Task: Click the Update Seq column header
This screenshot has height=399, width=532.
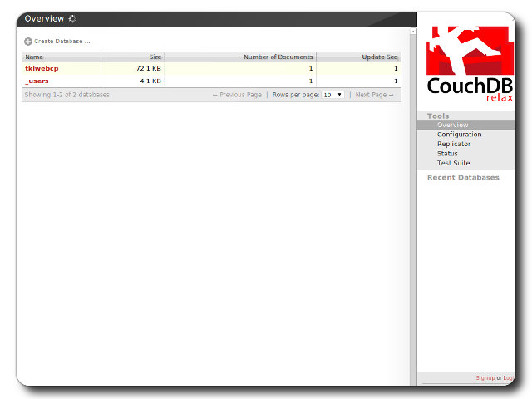Action: coord(380,57)
